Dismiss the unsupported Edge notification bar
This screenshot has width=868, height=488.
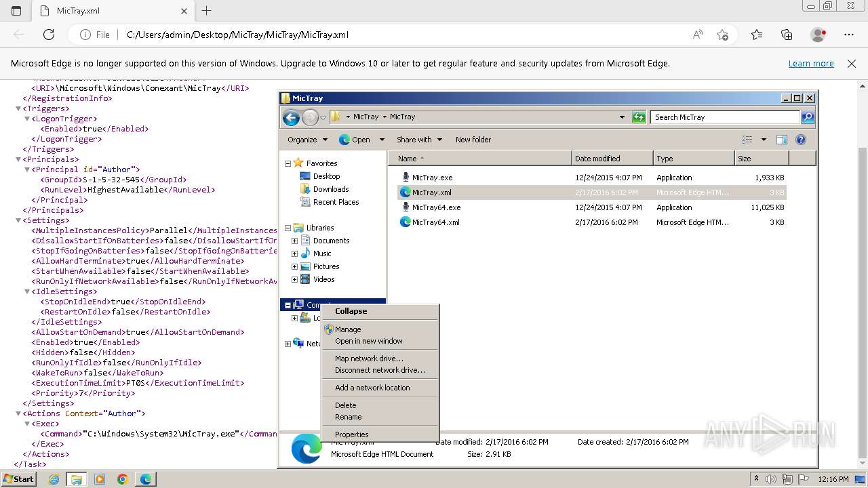click(852, 64)
